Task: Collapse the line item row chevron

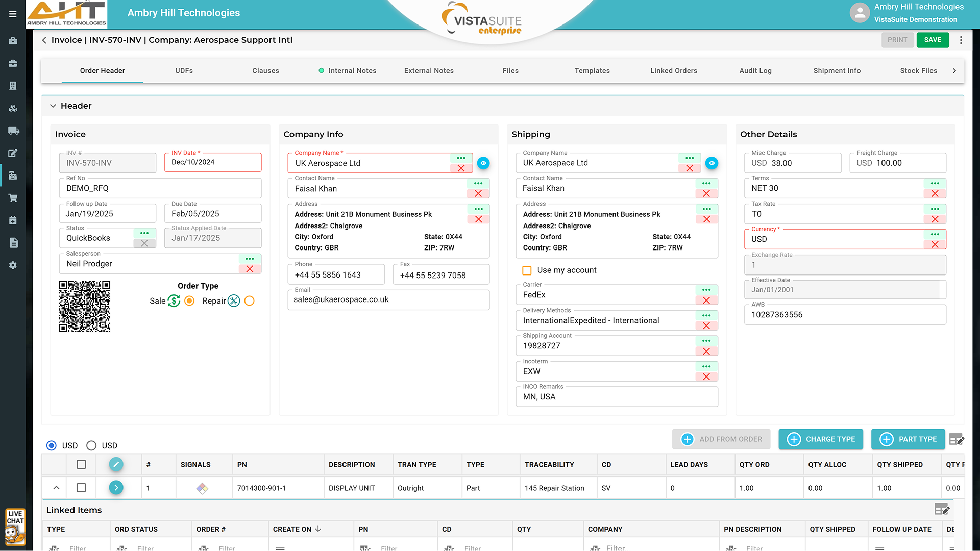Action: pyautogui.click(x=56, y=488)
